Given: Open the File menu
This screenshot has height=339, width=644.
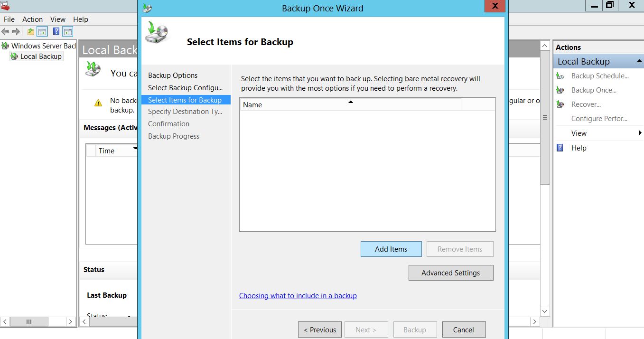Looking at the screenshot, I should coord(9,19).
